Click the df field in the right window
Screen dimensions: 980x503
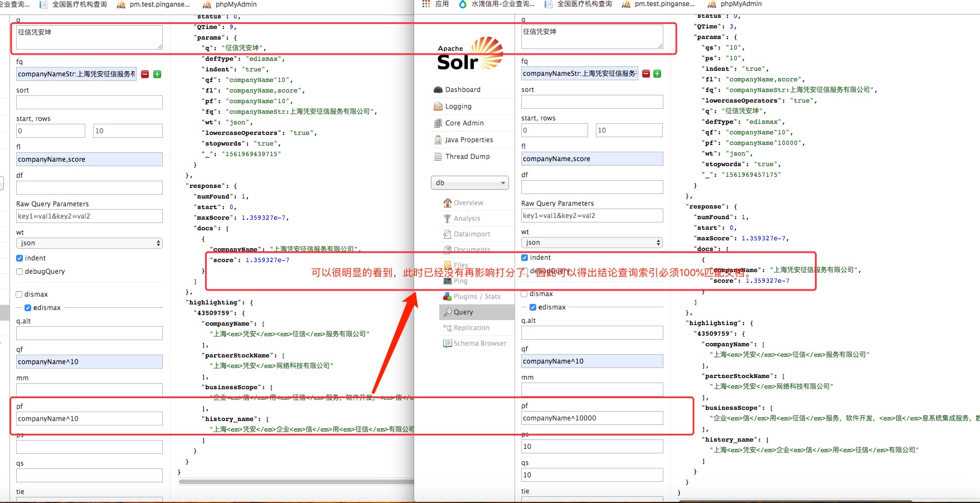(x=592, y=187)
